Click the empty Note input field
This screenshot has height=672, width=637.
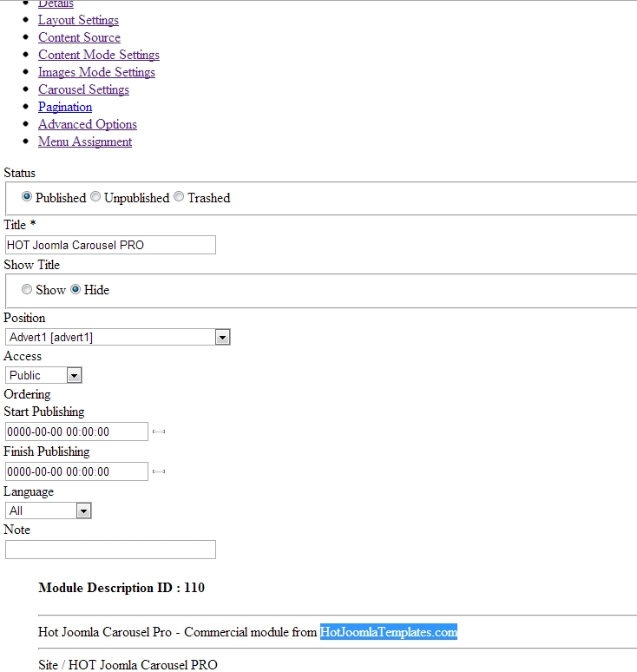point(110,550)
